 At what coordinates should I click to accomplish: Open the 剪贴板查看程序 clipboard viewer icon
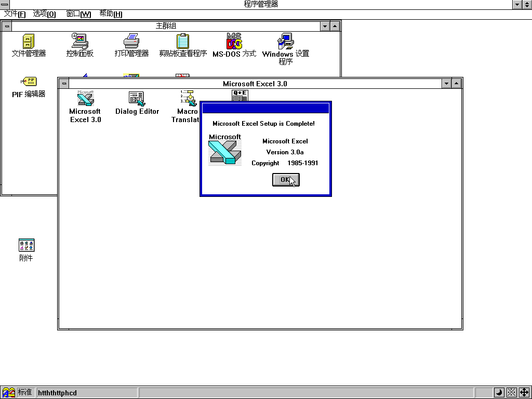pos(183,41)
